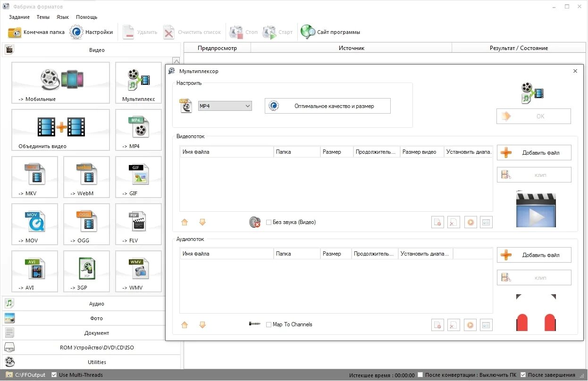Click Оптимальное качество и размер button
This screenshot has height=381, width=588.
pyautogui.click(x=328, y=106)
